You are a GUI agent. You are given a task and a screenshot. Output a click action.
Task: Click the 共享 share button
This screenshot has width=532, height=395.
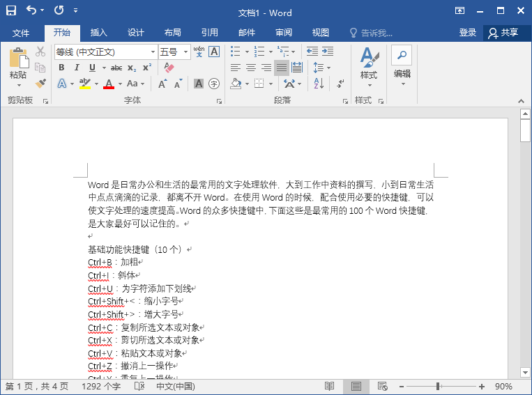503,33
